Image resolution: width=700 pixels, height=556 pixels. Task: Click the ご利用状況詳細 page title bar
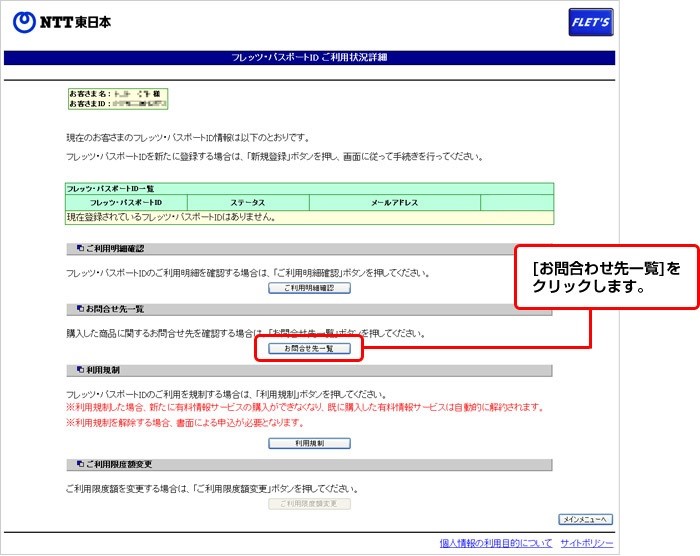point(308,58)
